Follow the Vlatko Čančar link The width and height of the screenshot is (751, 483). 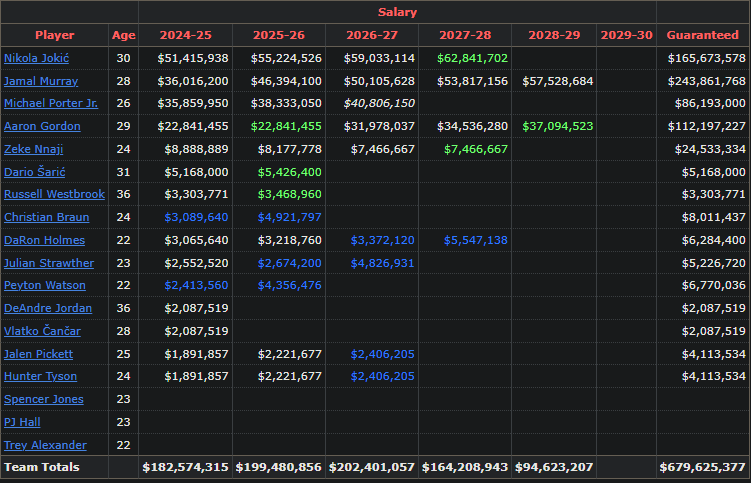[x=42, y=331]
